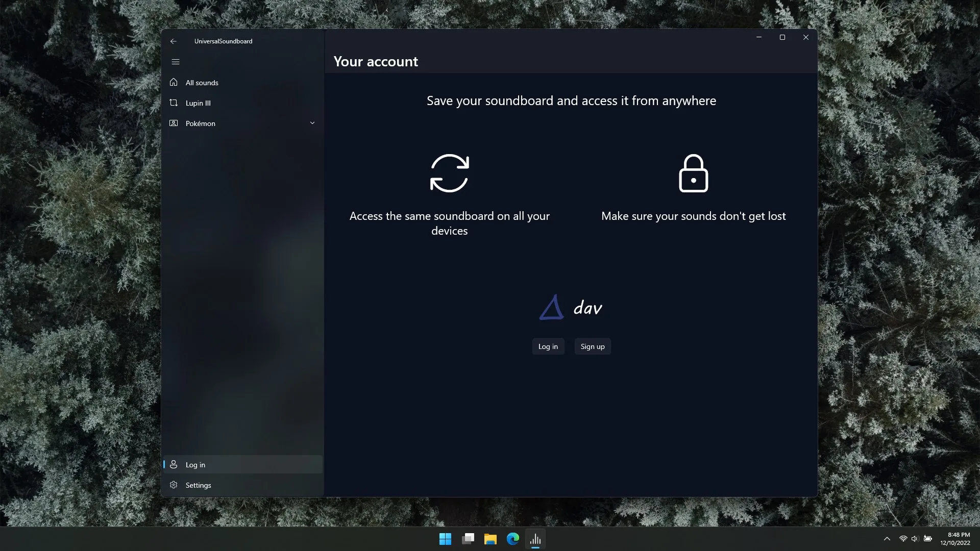Click 'Make sure your sounds don't get lost'
The width and height of the screenshot is (980, 551).
[694, 216]
